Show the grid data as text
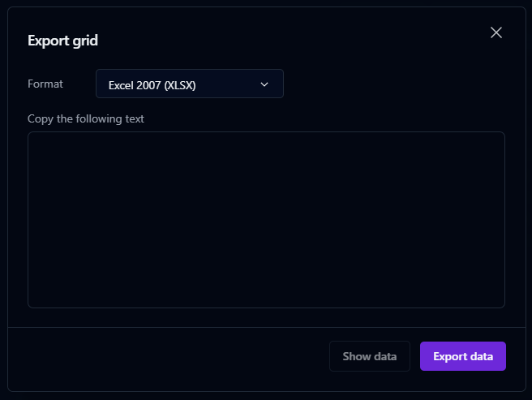The width and height of the screenshot is (532, 400). 369,356
